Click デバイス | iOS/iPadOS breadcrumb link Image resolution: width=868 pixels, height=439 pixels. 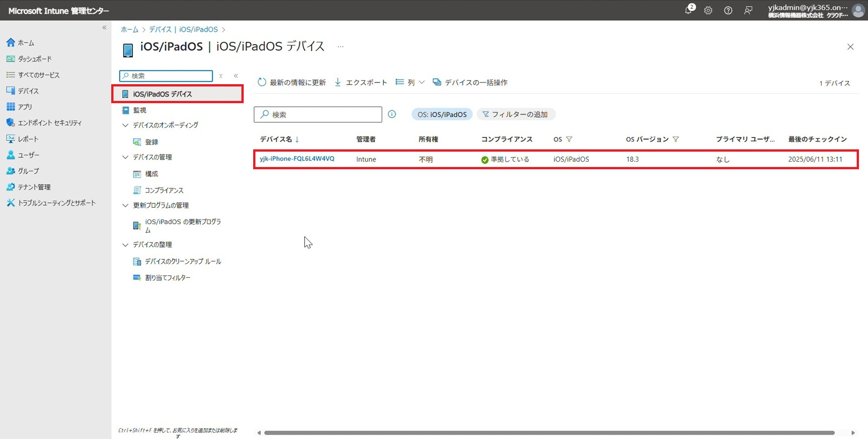coord(184,29)
